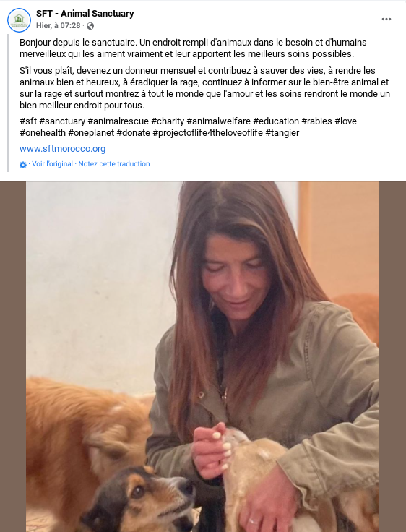
Task: Open the #education hashtag
Action: pyautogui.click(x=276, y=121)
